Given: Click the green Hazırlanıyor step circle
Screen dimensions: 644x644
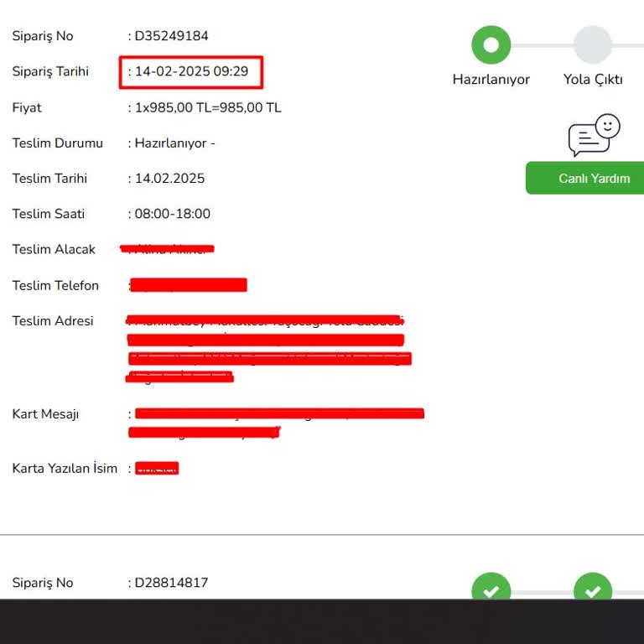Looking at the screenshot, I should click(491, 44).
